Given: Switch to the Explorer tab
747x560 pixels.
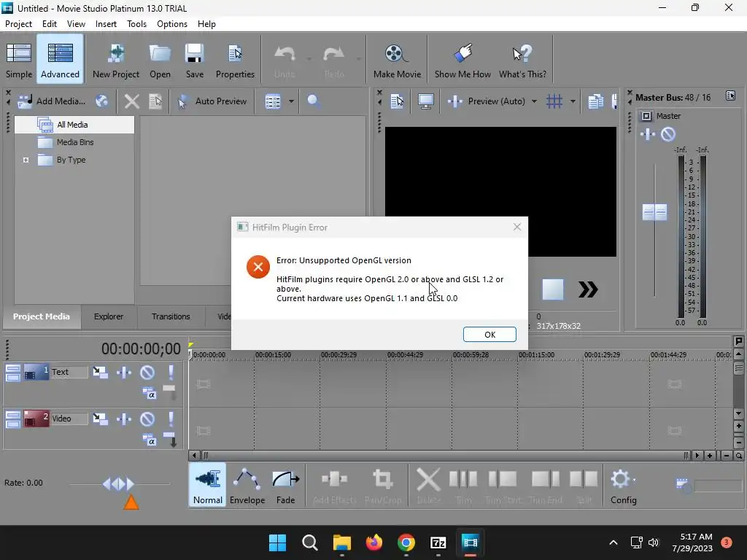Looking at the screenshot, I should [x=109, y=316].
